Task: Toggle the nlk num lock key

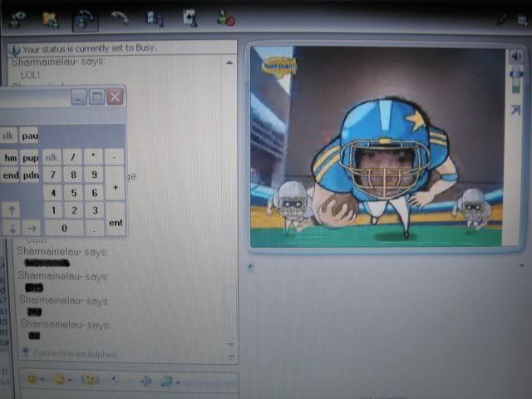Action: 52,157
